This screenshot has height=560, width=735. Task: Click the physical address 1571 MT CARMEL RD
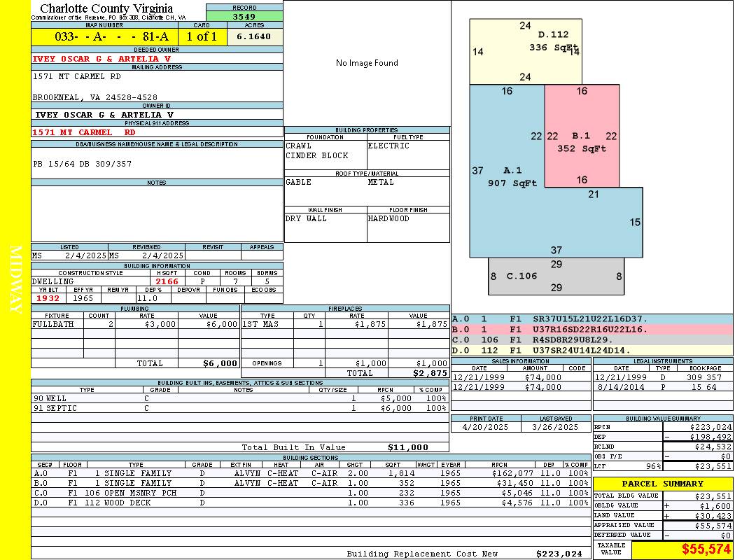click(x=84, y=132)
